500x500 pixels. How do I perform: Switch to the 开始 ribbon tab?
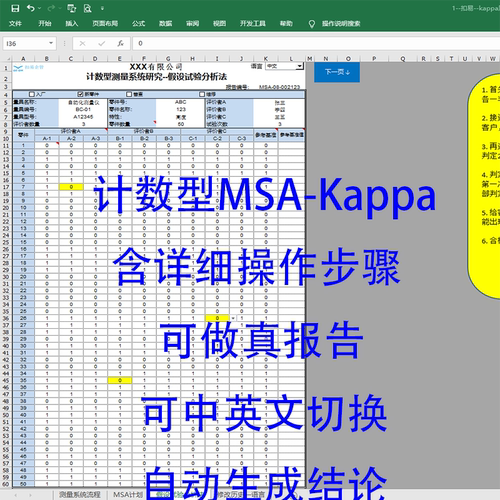(45, 23)
